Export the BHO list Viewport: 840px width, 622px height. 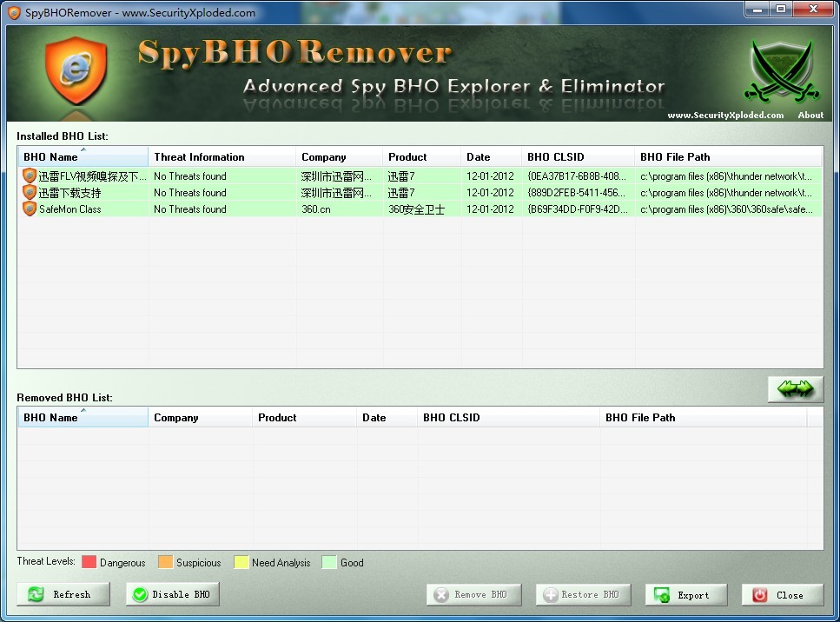click(685, 595)
